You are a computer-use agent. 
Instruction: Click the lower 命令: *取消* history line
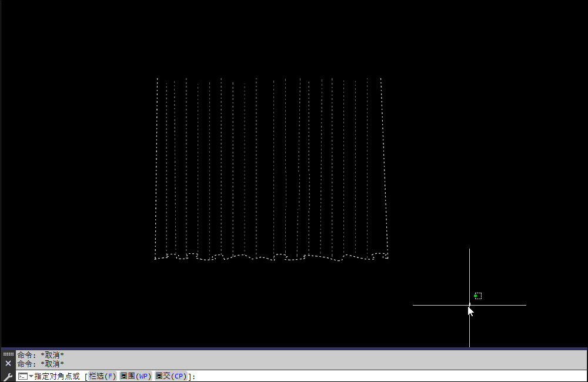tap(41, 364)
